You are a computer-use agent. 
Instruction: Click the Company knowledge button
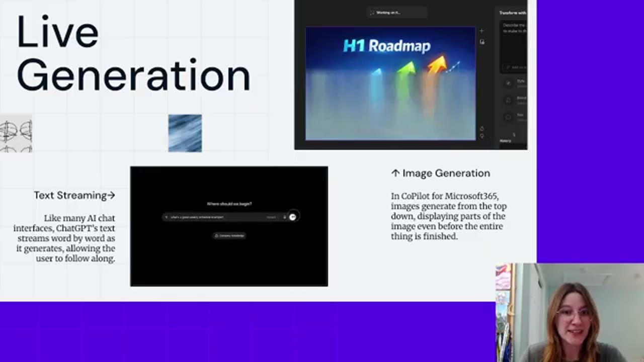229,235
